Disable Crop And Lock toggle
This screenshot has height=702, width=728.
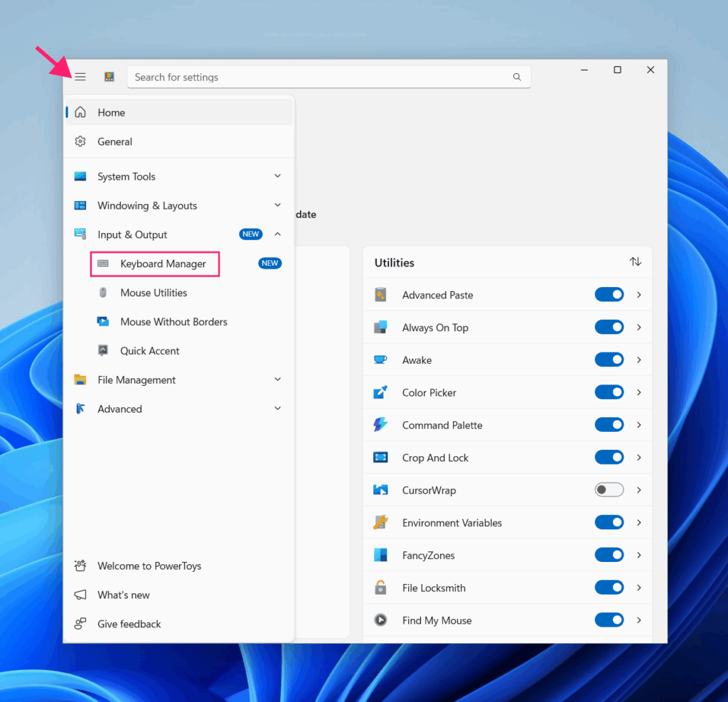609,458
